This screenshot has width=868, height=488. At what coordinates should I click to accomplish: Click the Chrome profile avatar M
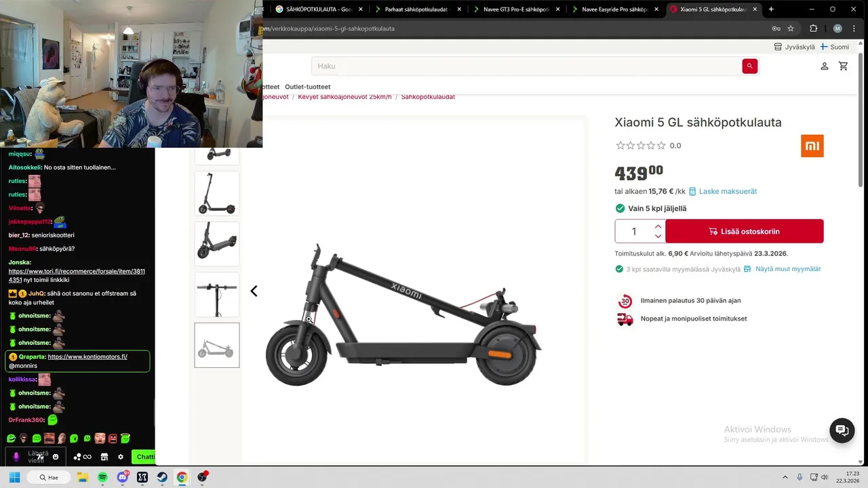(837, 28)
